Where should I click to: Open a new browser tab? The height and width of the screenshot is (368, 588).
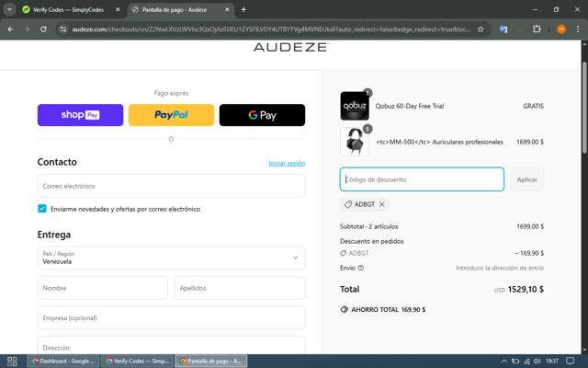(243, 10)
